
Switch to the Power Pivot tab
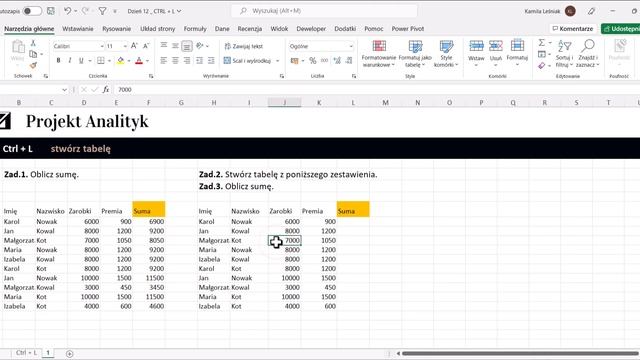(x=408, y=29)
